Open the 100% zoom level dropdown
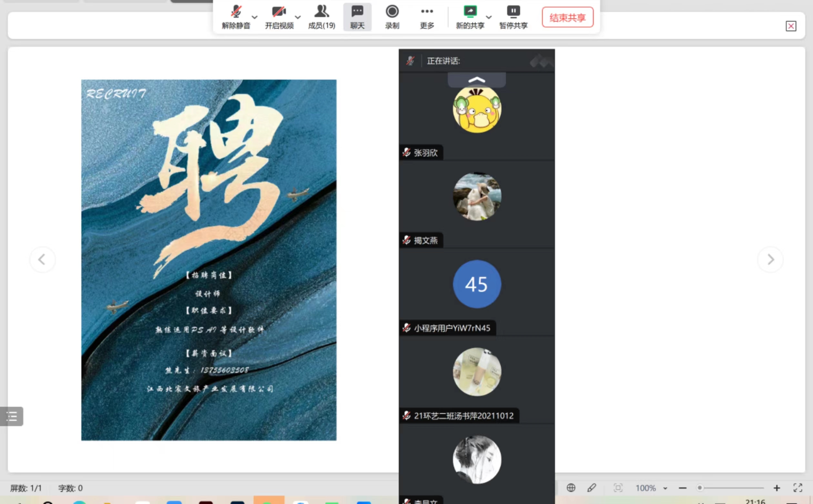This screenshot has width=813, height=504. (651, 488)
